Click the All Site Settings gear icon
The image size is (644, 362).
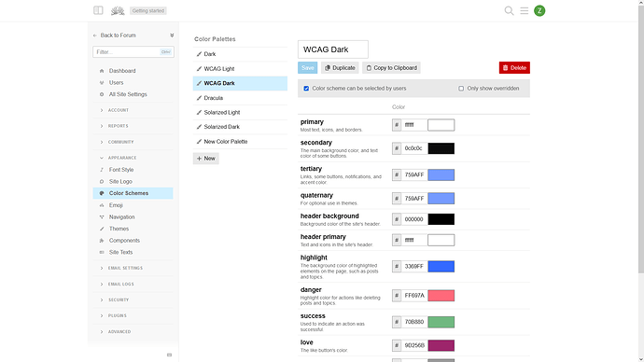[x=102, y=94]
